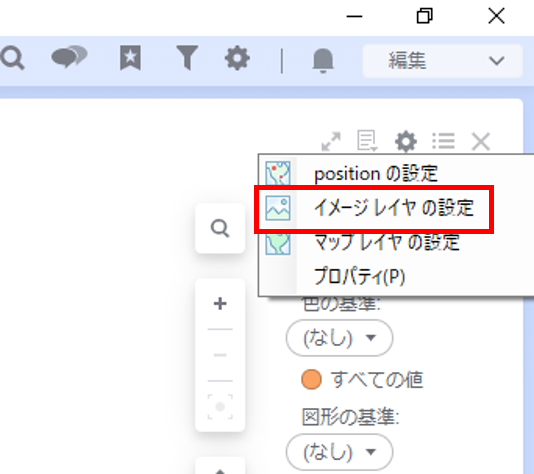The width and height of the screenshot is (534, 474).
Task: Open the visualization's gear settings icon
Action: (x=406, y=141)
